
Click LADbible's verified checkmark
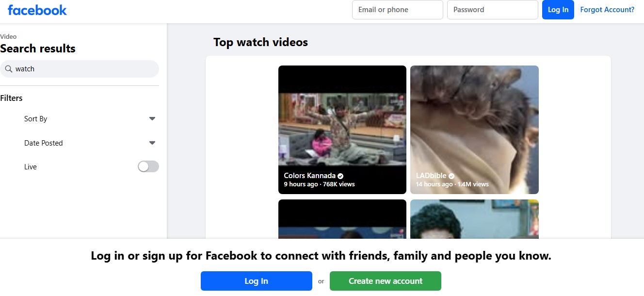(451, 176)
